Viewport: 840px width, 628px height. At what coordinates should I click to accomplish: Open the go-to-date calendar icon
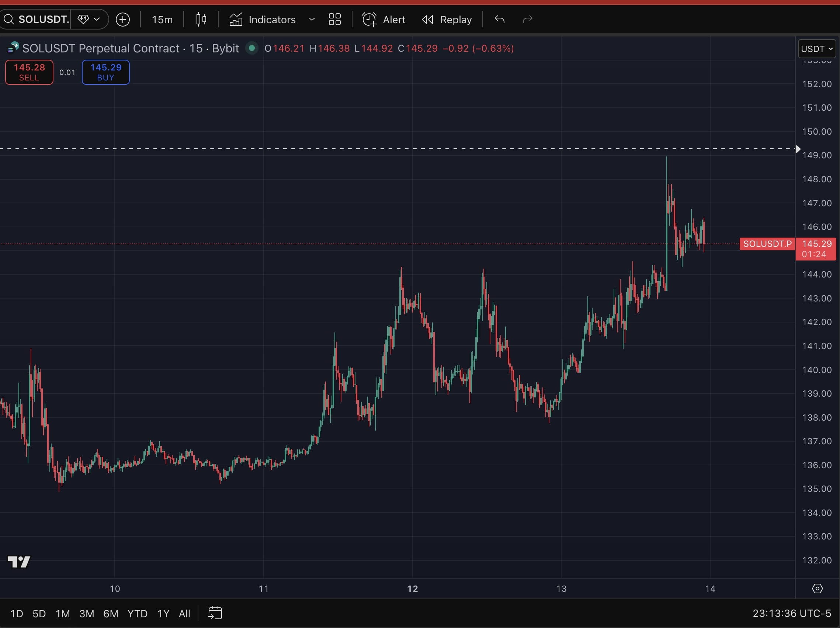click(215, 613)
